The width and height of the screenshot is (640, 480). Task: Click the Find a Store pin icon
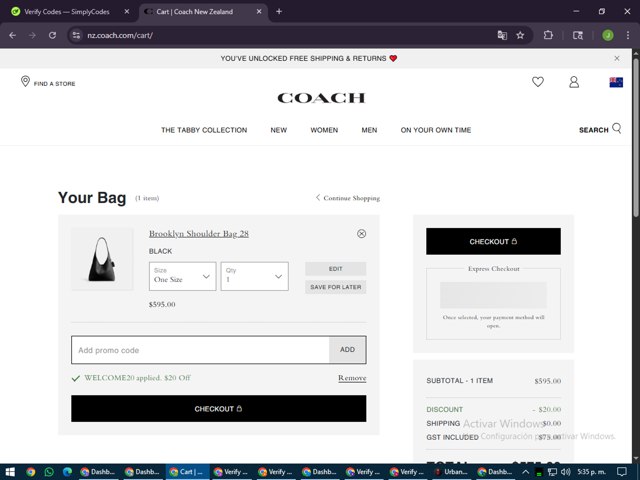25,81
